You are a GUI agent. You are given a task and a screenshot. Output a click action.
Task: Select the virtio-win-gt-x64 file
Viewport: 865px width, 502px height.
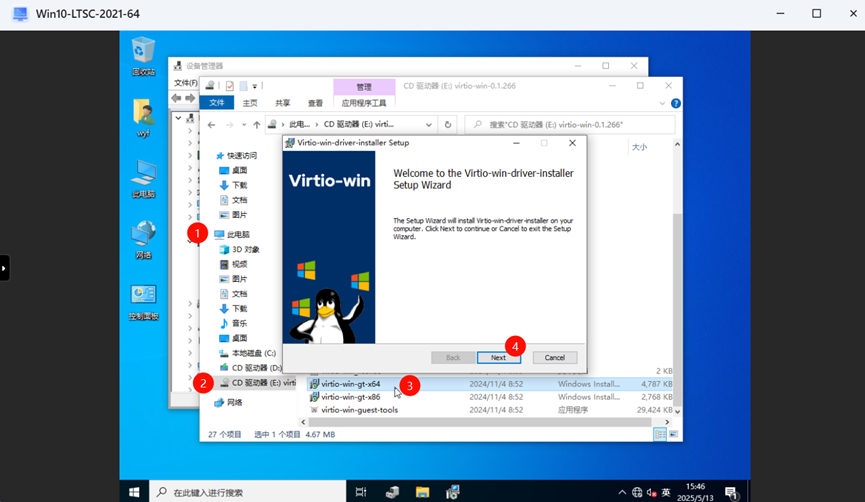coord(351,384)
